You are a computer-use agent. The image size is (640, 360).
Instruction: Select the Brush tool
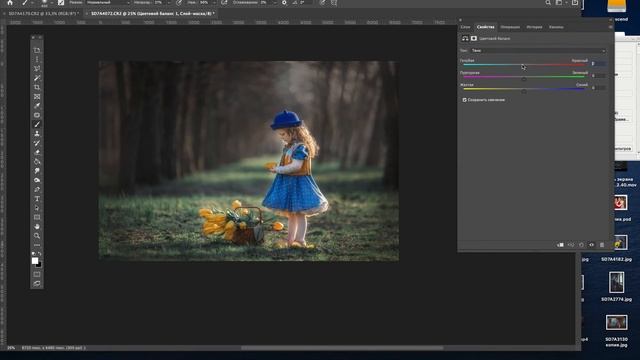pos(37,124)
